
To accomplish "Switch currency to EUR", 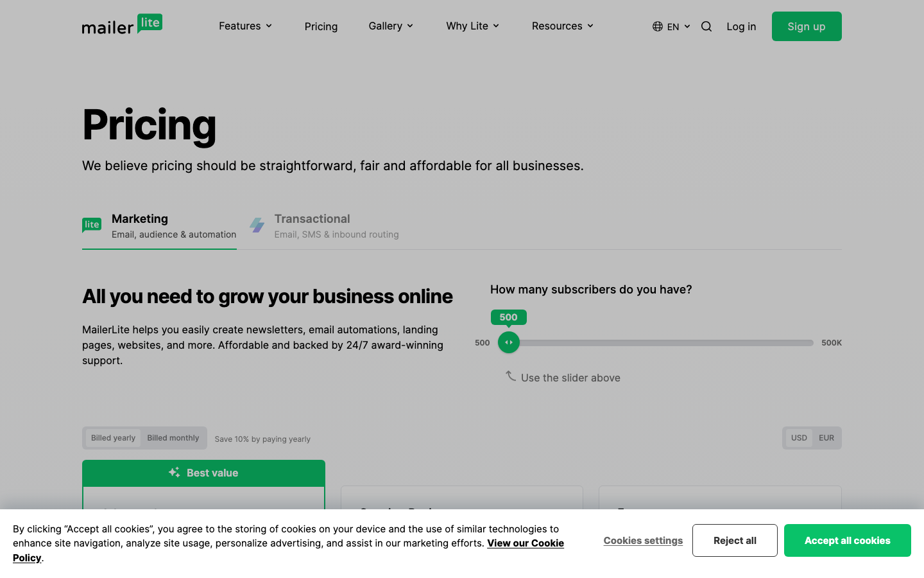I will 826,438.
